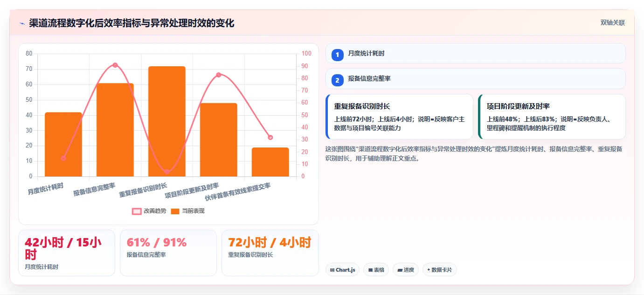The image size is (644, 295).
Task: Click the 数据卡片 tag chip
Action: tap(440, 270)
